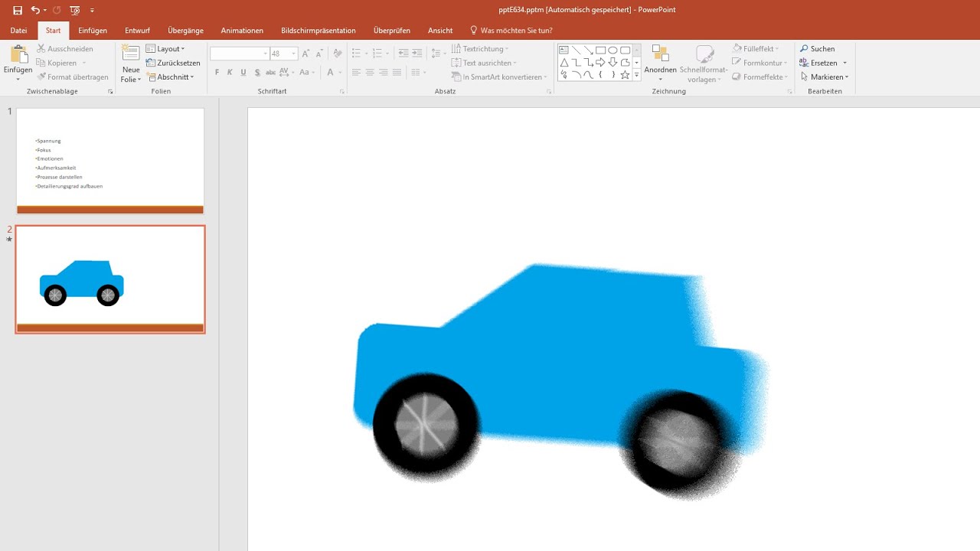
Task: Select the down block arrow shape
Action: (612, 62)
